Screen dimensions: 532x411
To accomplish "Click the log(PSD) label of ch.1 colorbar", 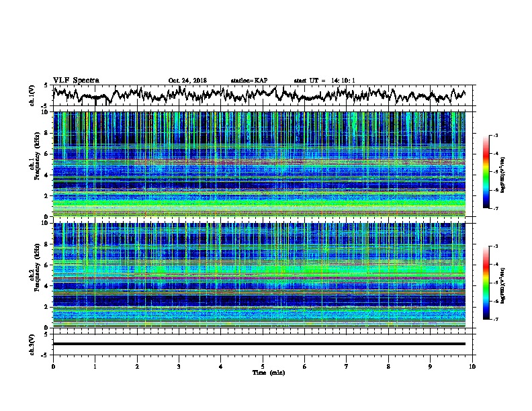I will 503,175.
